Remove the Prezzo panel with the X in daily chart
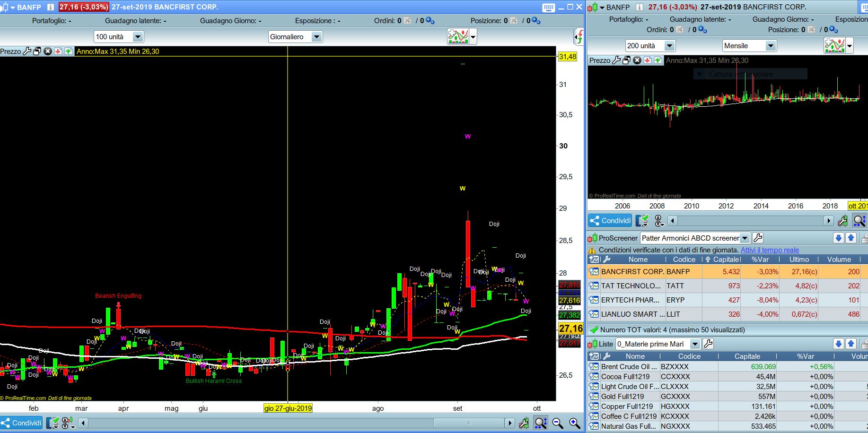 coord(48,51)
